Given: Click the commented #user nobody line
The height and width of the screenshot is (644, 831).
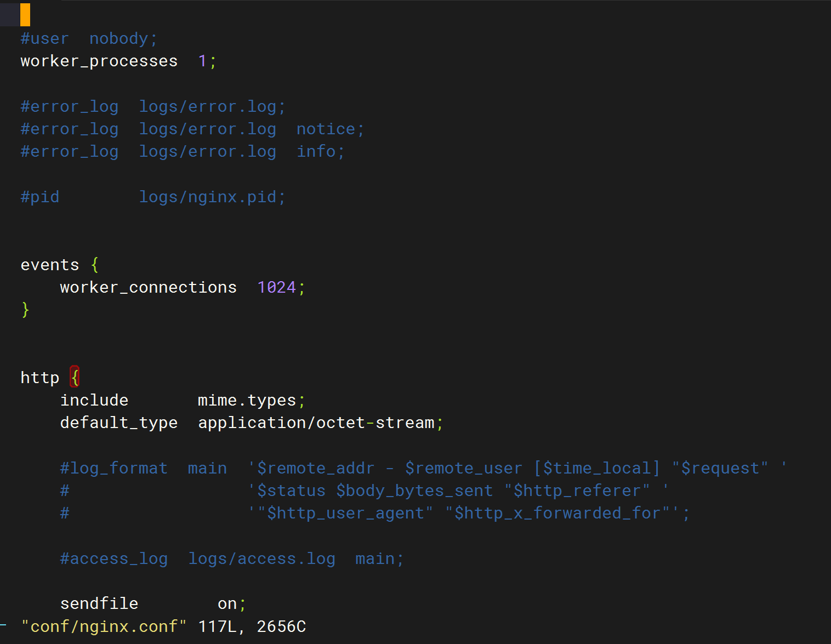Looking at the screenshot, I should tap(89, 38).
